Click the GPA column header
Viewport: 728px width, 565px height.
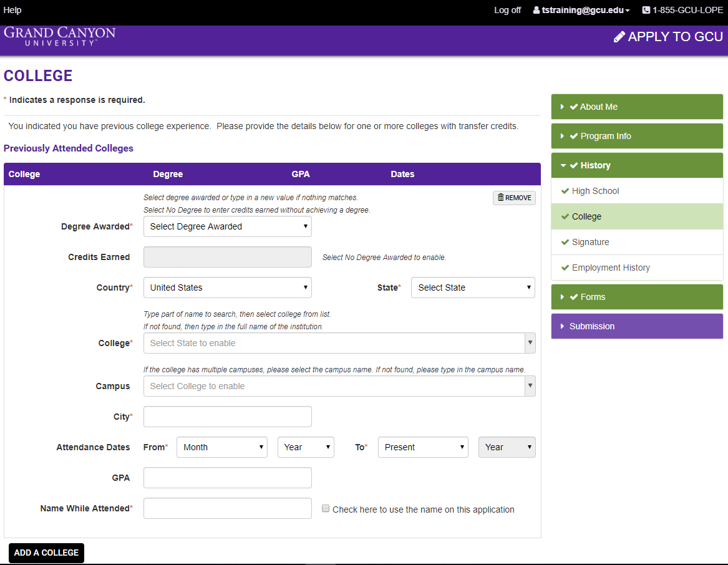[301, 174]
